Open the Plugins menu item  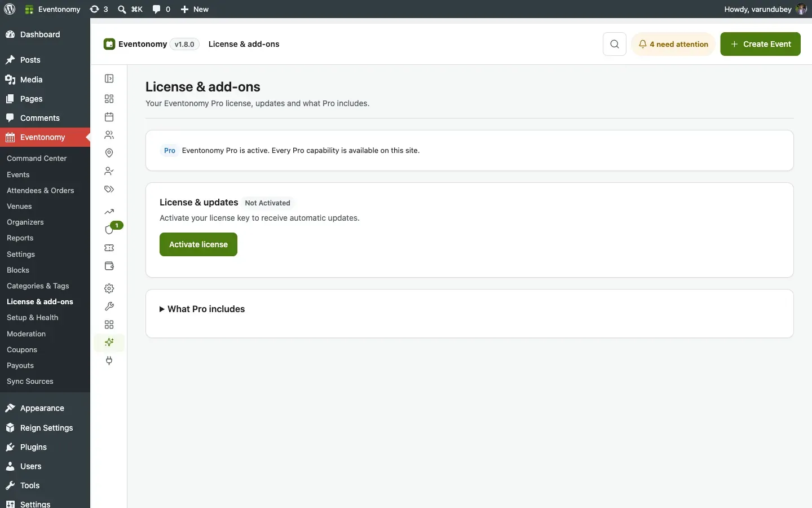pos(45,447)
